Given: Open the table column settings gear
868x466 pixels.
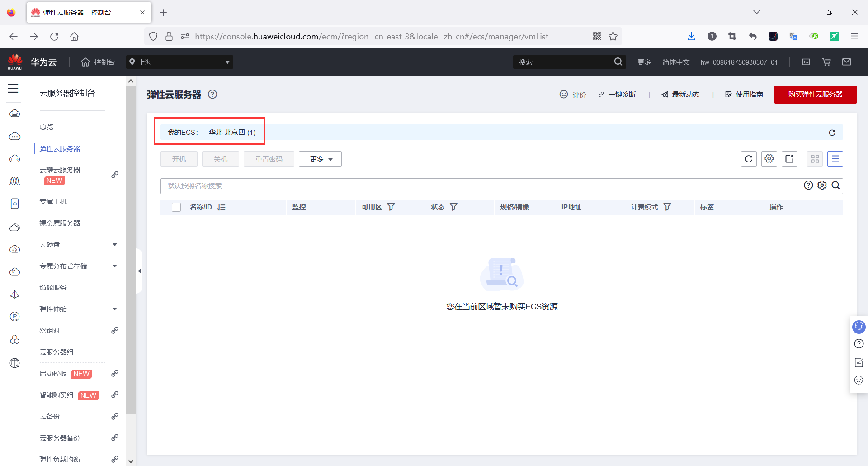Looking at the screenshot, I should 769,159.
